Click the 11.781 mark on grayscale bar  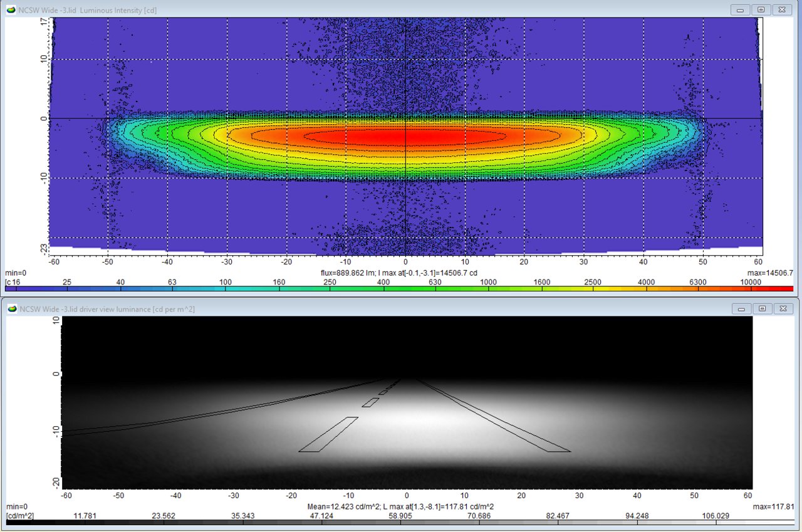click(85, 516)
